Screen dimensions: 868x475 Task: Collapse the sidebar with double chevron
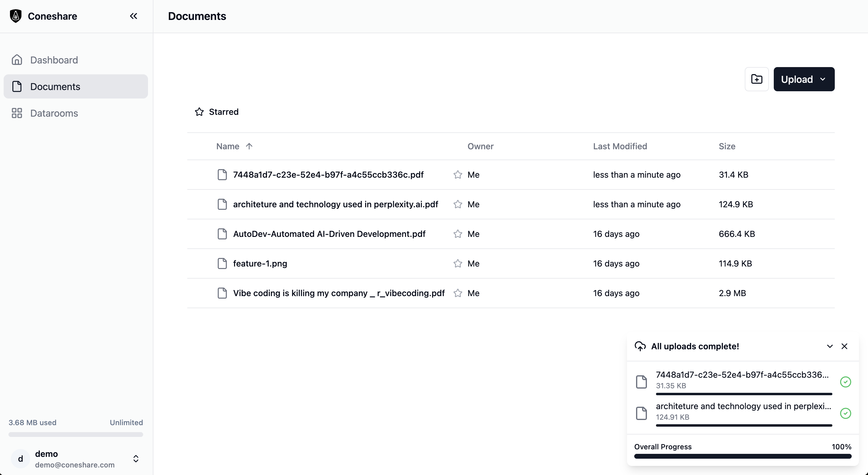coord(133,16)
